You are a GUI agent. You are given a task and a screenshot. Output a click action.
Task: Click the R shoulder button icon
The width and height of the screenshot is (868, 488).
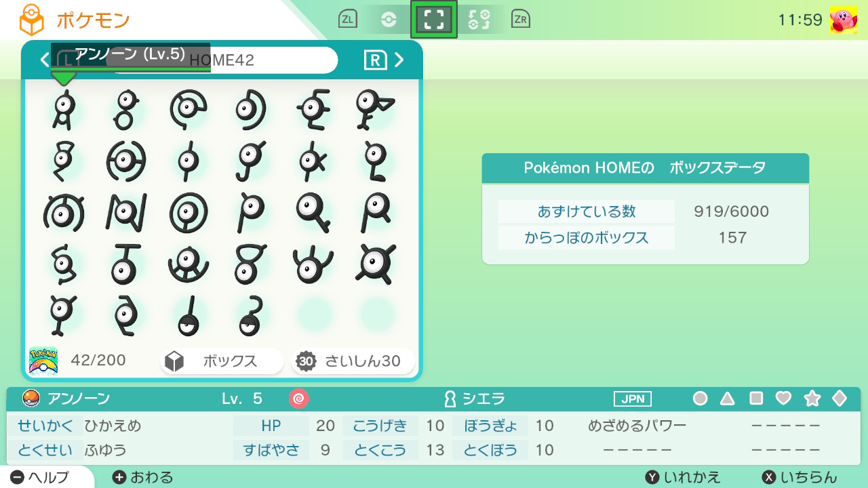coord(375,60)
